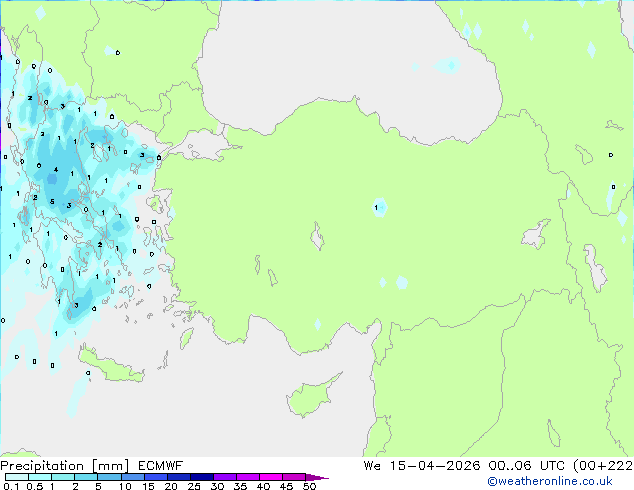Viewport: 634px width, 490px height.
Task: Select the 1–2 mm legend swatch
Action: [x=63, y=477]
